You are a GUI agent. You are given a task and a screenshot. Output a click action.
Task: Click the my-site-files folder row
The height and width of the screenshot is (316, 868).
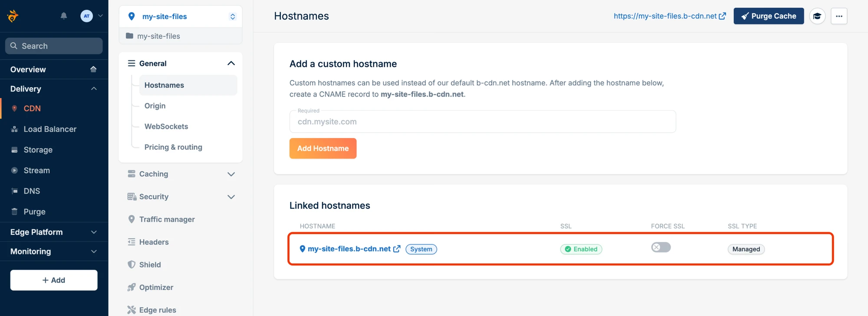coord(181,36)
